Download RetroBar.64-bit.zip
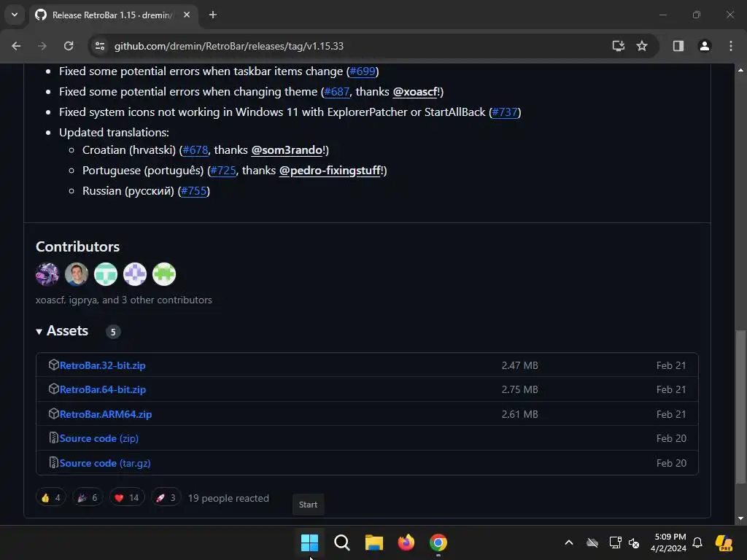The height and width of the screenshot is (560, 747). click(103, 389)
